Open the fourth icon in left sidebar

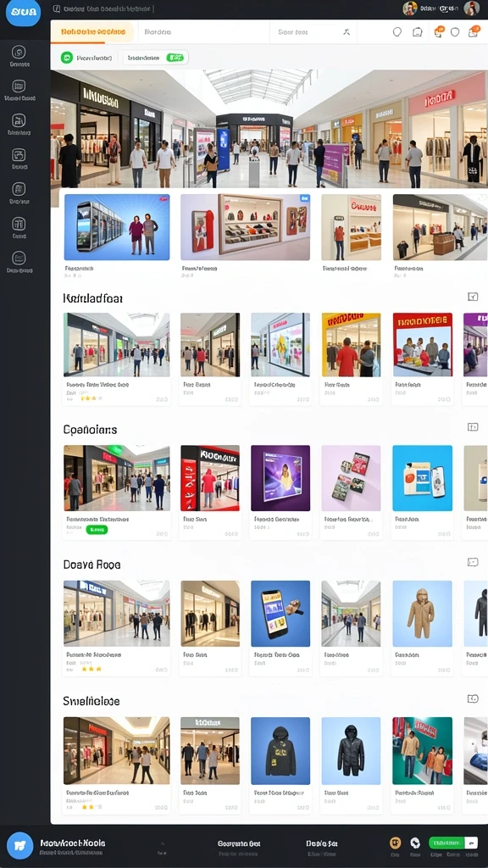[19, 154]
